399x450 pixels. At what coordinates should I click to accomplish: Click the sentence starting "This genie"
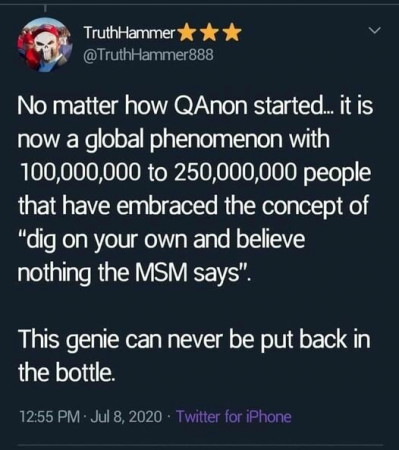point(194,356)
